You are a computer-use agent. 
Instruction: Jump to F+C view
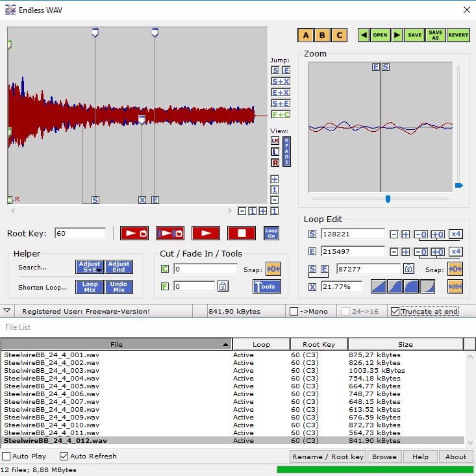coord(281,114)
